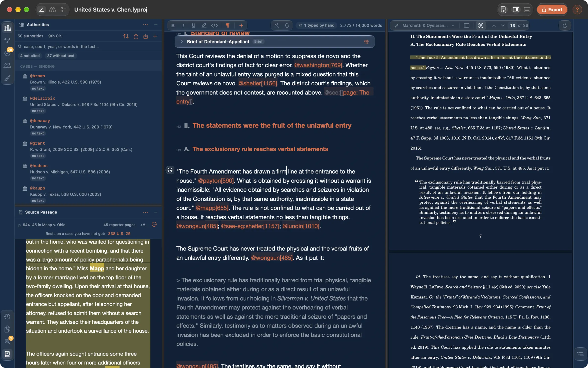Open the find icon with badge 1
Viewport: 588px width, 368px height.
click(7, 341)
